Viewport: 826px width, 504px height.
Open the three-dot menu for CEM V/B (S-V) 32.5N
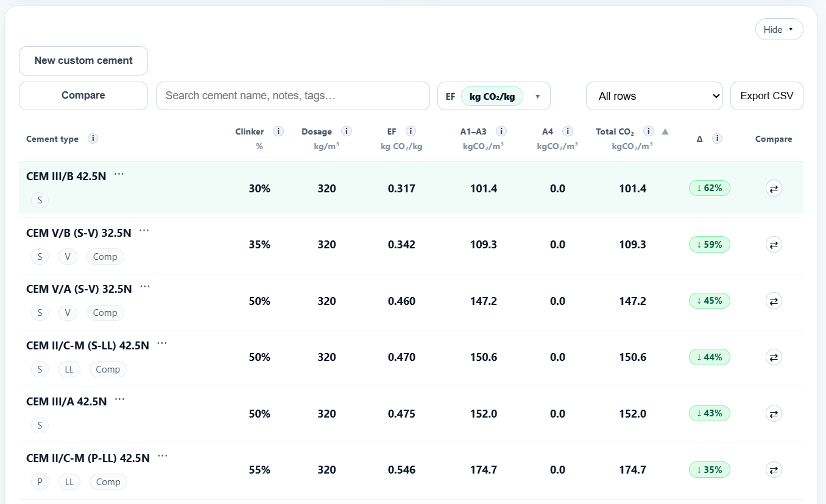(x=144, y=231)
